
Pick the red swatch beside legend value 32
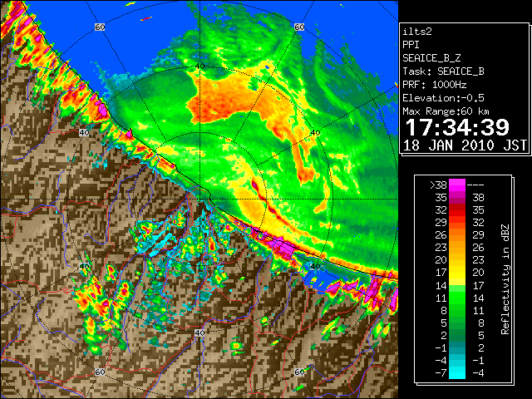pos(457,210)
